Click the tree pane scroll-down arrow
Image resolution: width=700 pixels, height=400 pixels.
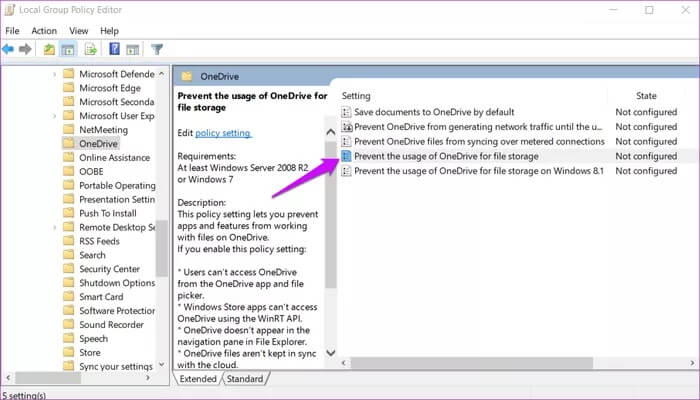pos(162,365)
